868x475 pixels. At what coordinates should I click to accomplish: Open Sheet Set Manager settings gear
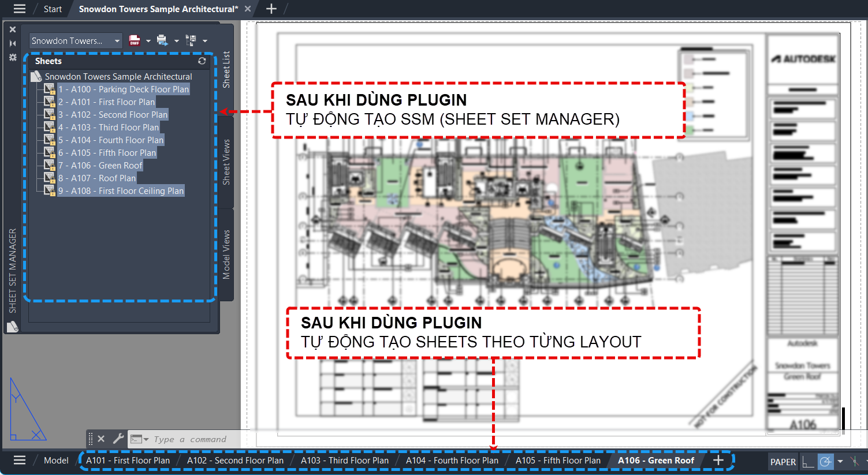point(12,57)
